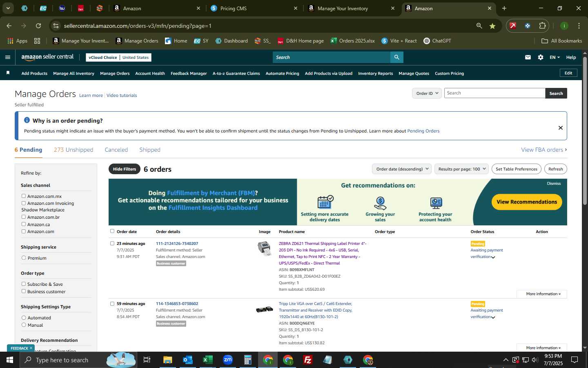Image resolution: width=588 pixels, height=368 pixels.
Task: Check the Business customer order type
Action: (x=24, y=291)
